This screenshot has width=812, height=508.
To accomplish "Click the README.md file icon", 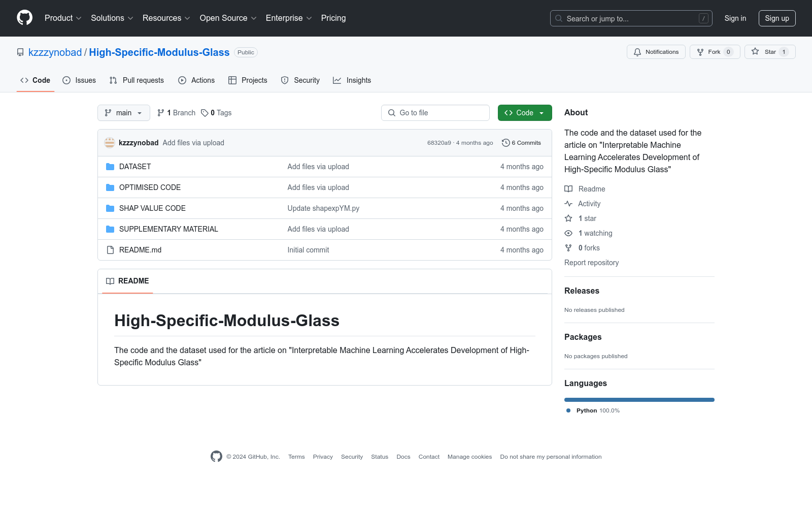I will (x=110, y=250).
